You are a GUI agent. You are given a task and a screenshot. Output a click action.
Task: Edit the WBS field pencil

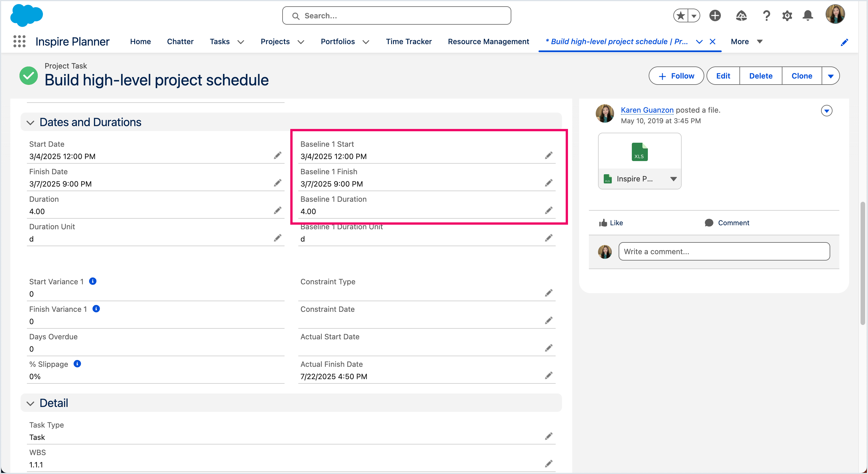[x=549, y=464]
